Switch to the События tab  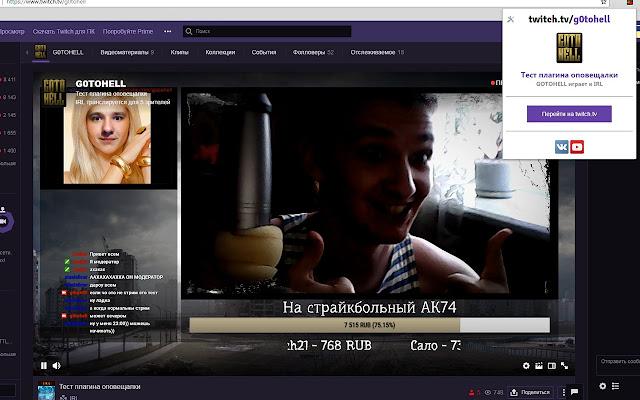coord(264,52)
